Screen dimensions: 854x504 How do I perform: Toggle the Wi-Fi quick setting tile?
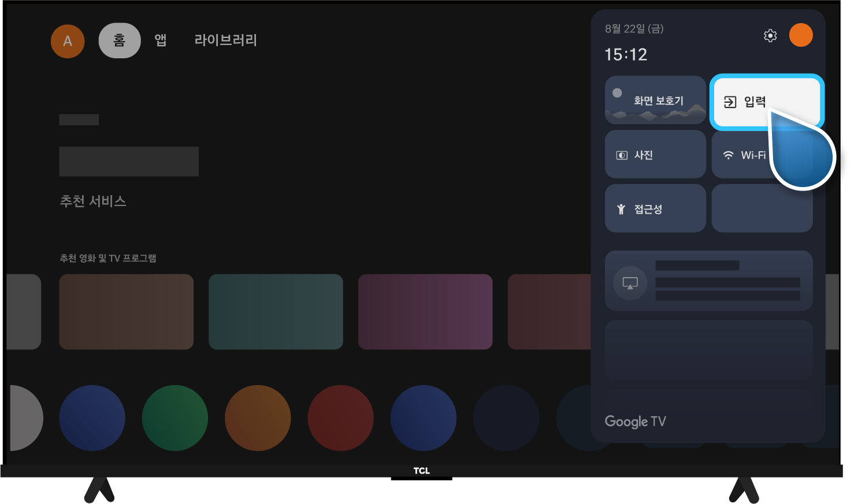click(x=745, y=155)
